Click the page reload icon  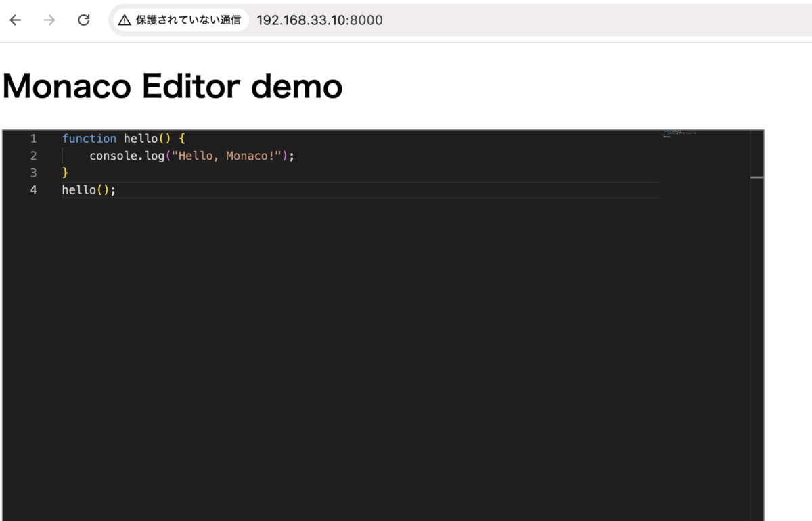[83, 20]
